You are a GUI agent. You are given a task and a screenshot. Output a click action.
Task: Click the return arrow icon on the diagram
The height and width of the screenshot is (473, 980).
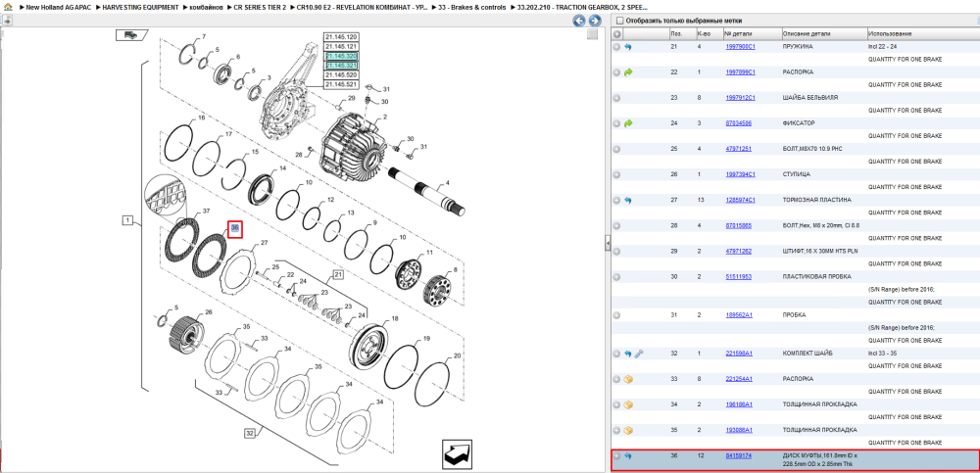(x=457, y=454)
